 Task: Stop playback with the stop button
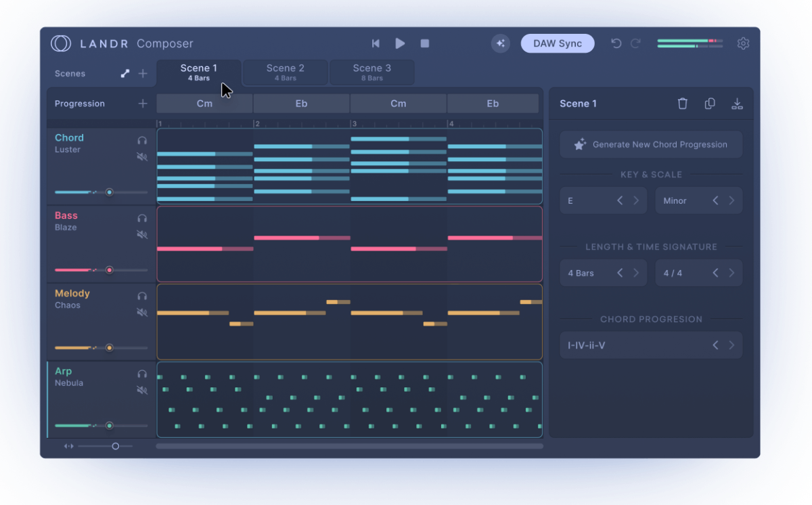[425, 43]
